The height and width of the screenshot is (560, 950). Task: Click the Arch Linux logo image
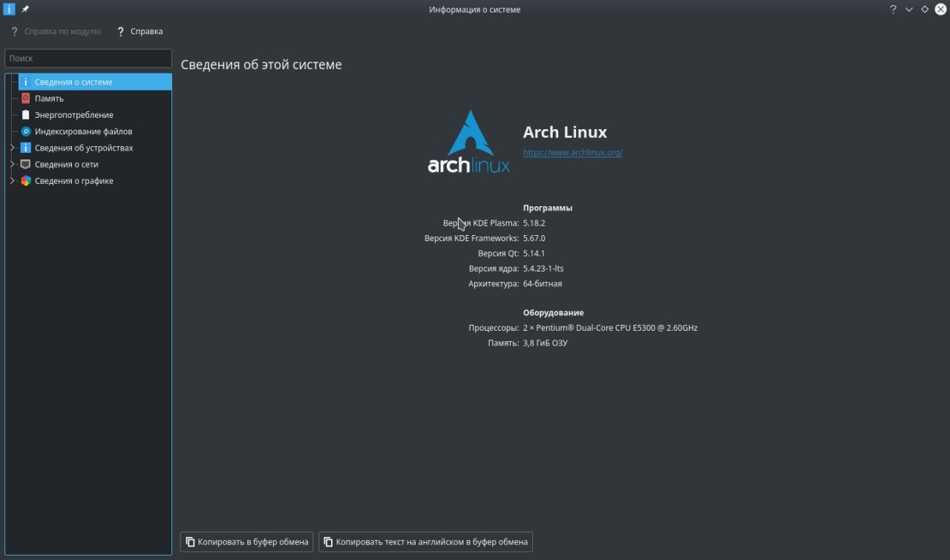pyautogui.click(x=469, y=142)
